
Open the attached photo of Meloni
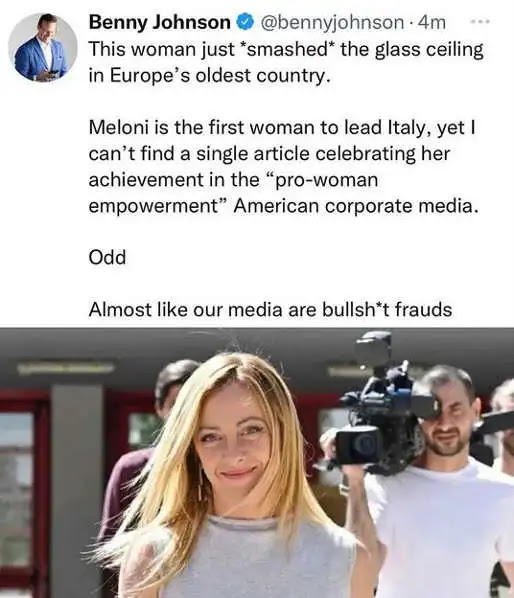pos(257,462)
